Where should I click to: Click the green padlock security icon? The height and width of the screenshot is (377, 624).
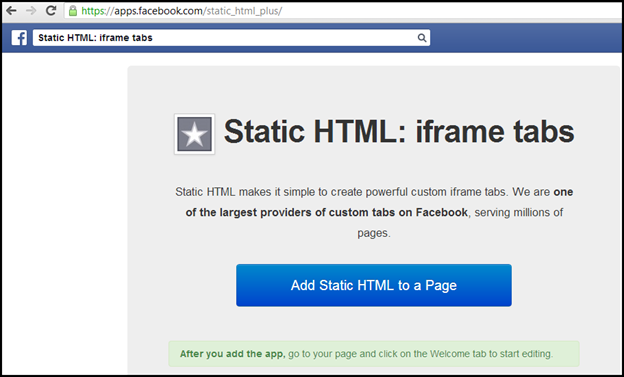click(x=73, y=11)
